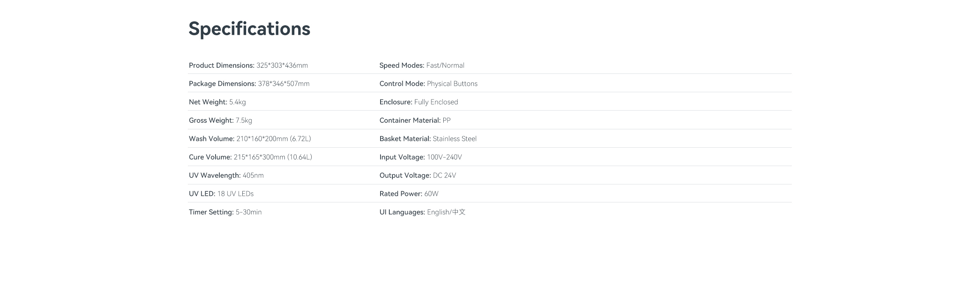Click the Wash Volume label

211,139
